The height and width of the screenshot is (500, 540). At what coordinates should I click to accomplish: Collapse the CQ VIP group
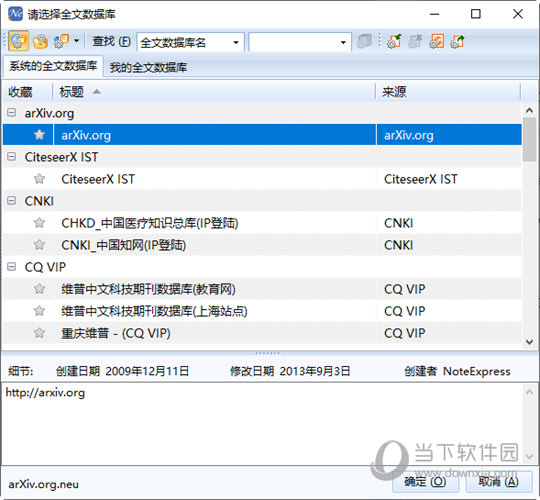(x=11, y=267)
